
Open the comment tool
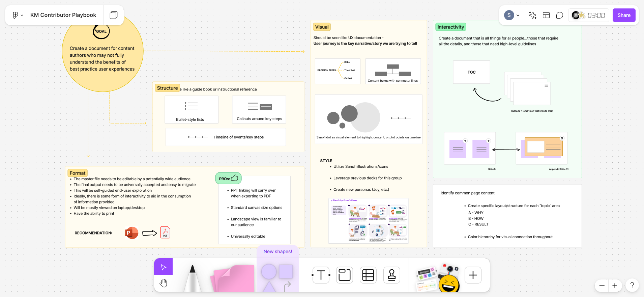point(559,15)
